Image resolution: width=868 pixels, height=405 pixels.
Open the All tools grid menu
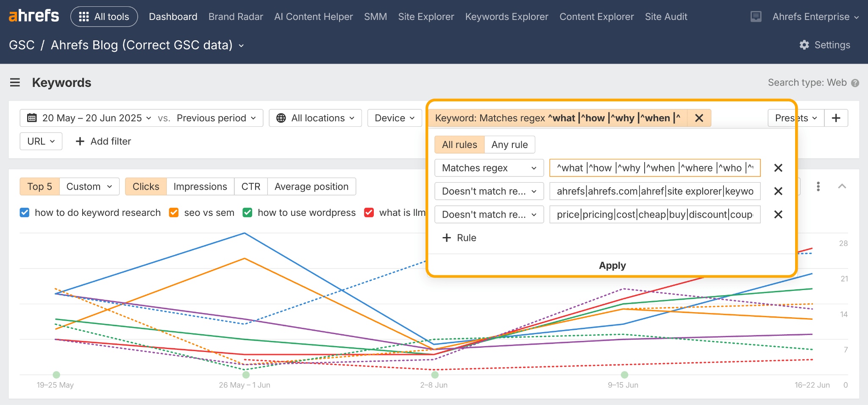pyautogui.click(x=104, y=16)
